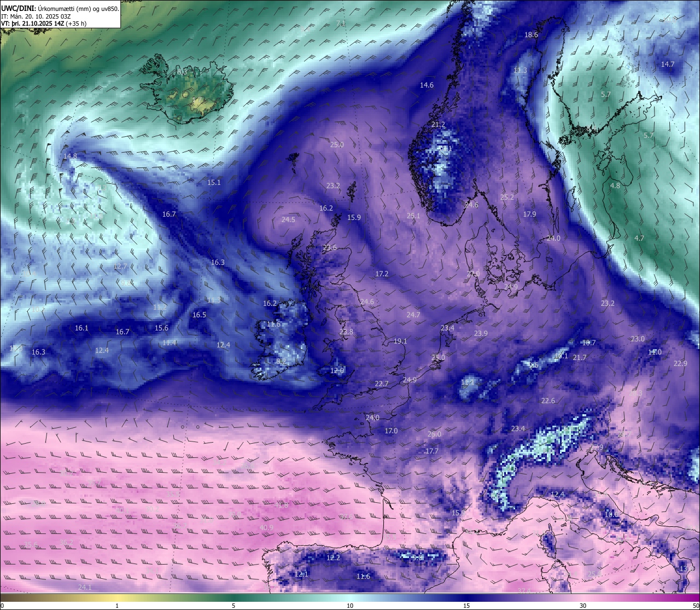
Task: Click the color scale tick label 15
Action: coord(466,606)
